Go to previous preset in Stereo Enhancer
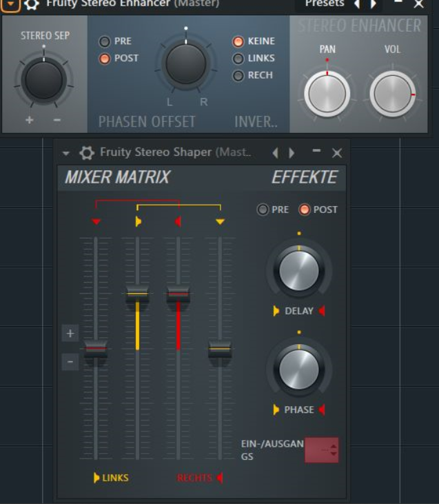Image resolution: width=439 pixels, height=504 pixels. click(x=357, y=4)
